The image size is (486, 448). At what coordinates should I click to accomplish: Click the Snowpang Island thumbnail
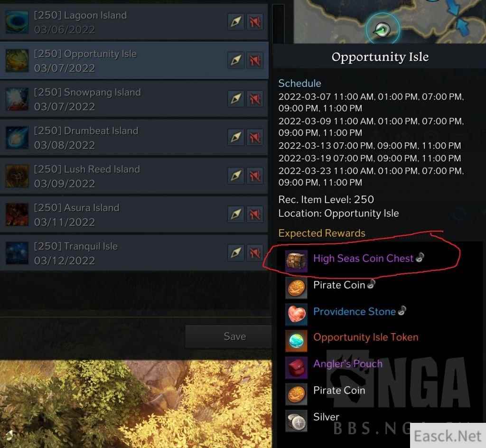pyautogui.click(x=17, y=99)
